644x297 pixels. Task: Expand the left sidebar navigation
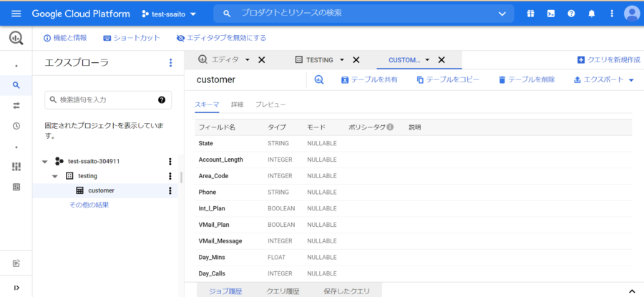[x=16, y=288]
